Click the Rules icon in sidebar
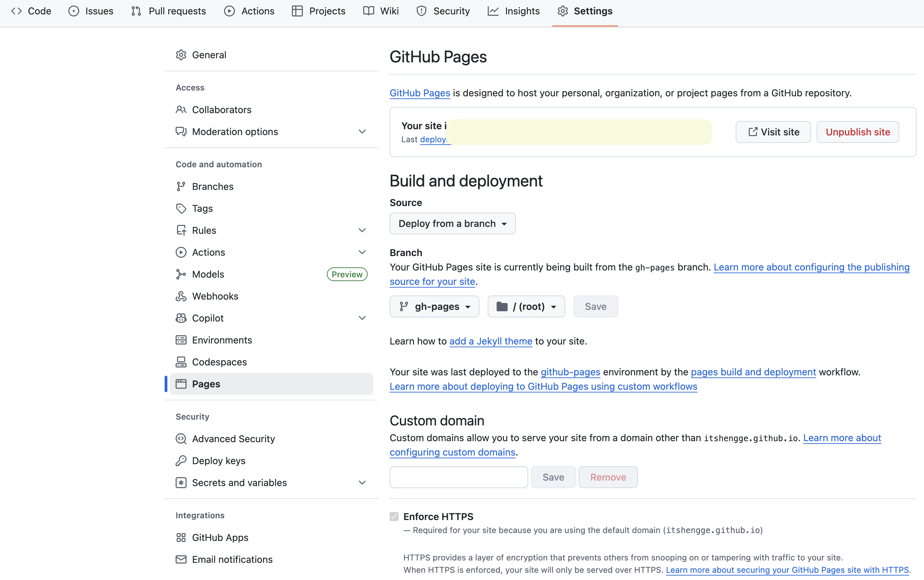This screenshot has width=924, height=580. [x=181, y=230]
